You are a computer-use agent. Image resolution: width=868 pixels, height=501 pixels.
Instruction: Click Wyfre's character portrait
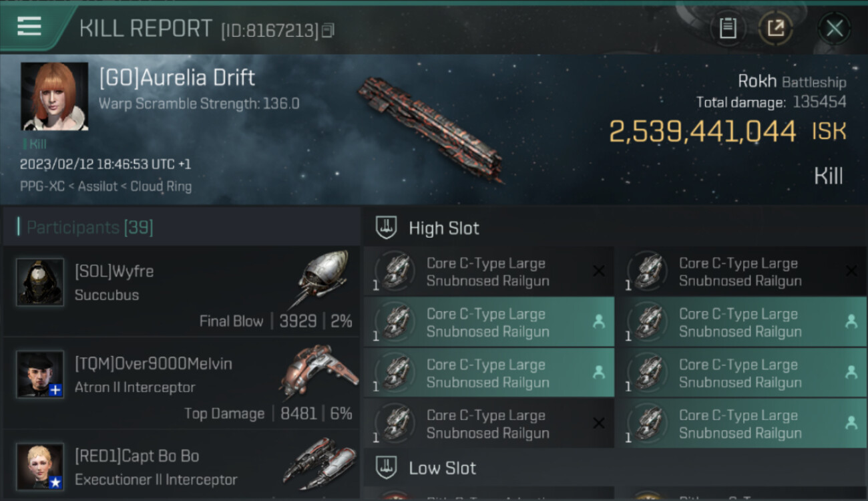(40, 282)
